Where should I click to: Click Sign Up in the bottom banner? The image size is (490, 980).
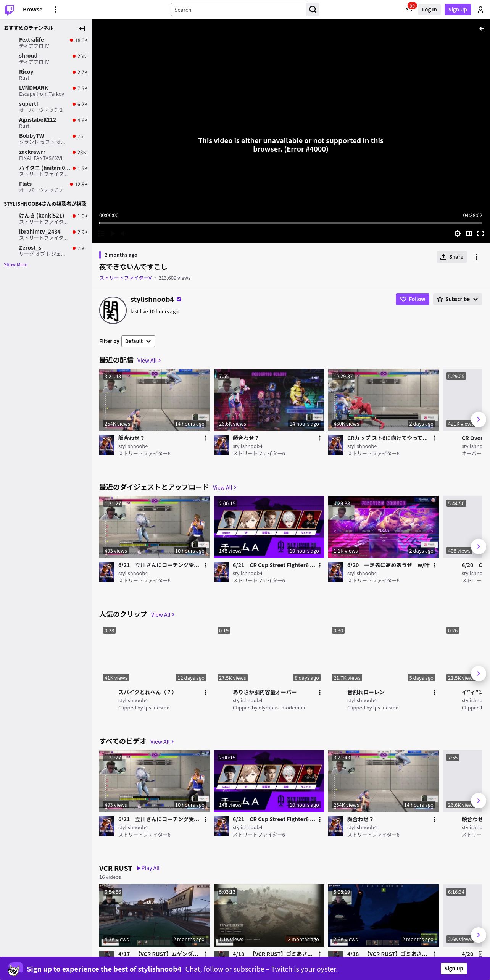[454, 969]
